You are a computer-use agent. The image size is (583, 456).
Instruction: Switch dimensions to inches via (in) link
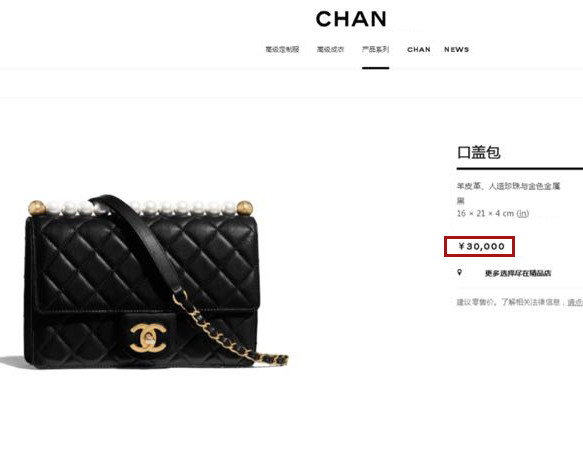click(523, 213)
